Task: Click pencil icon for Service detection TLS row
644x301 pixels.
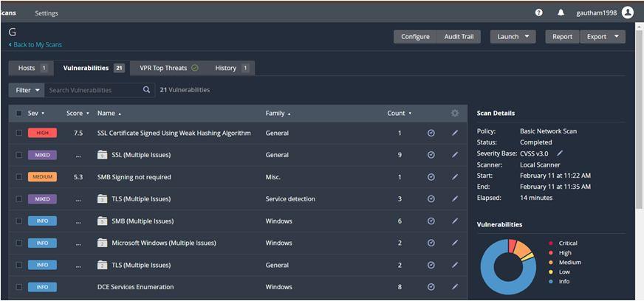Action: coord(455,199)
